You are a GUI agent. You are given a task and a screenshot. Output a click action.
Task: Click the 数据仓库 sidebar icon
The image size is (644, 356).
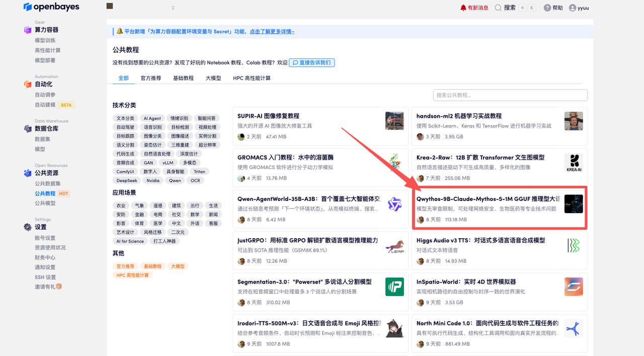[x=28, y=129]
